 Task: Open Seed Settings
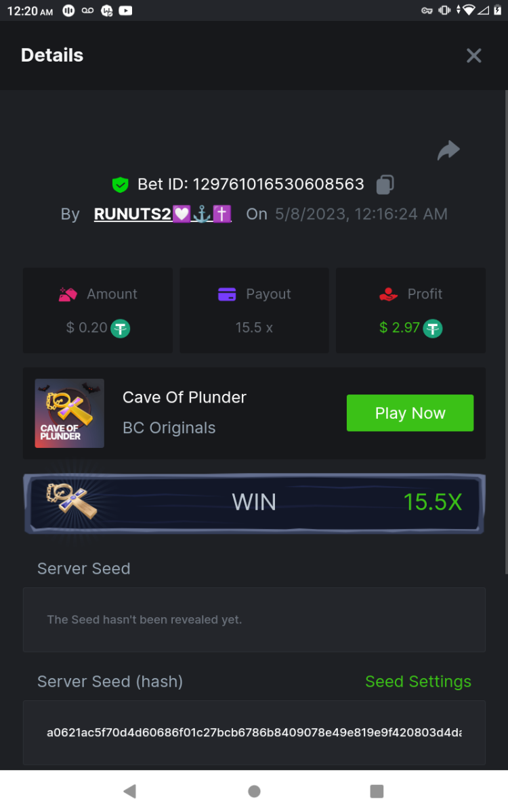pyautogui.click(x=418, y=681)
